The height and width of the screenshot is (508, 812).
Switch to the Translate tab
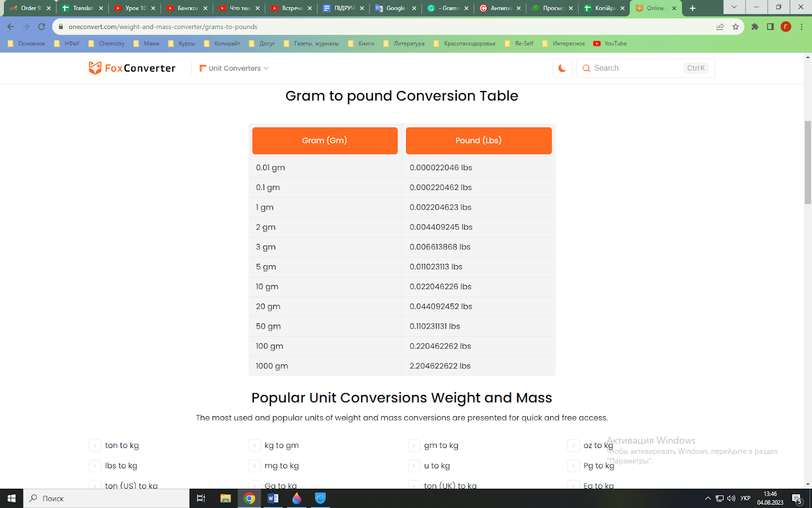click(82, 8)
